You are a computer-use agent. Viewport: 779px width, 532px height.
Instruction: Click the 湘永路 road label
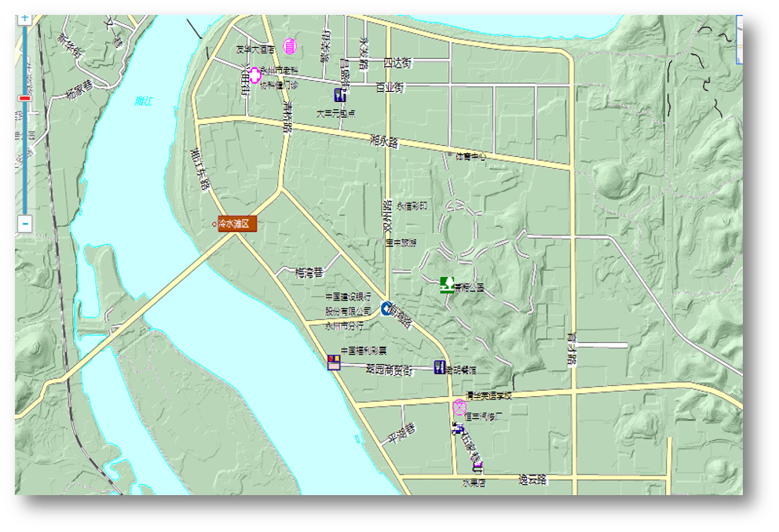click(384, 141)
